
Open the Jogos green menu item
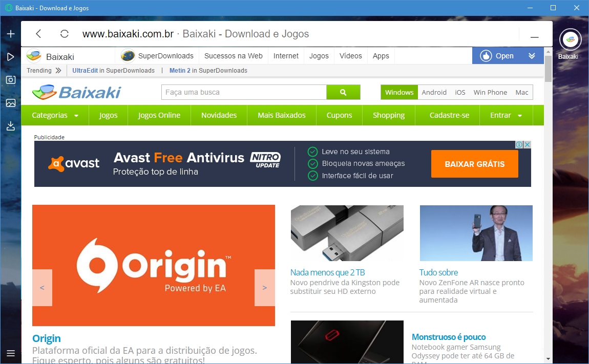click(108, 115)
